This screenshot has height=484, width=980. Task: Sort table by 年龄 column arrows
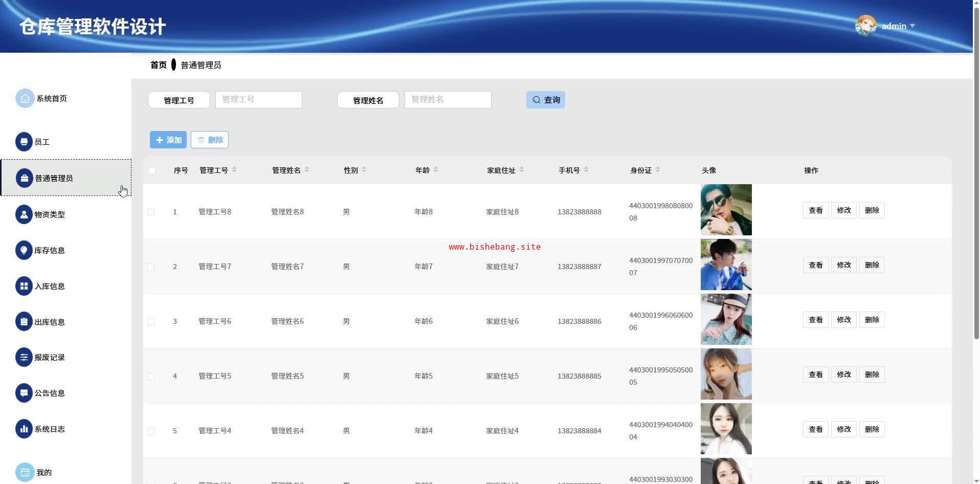436,170
